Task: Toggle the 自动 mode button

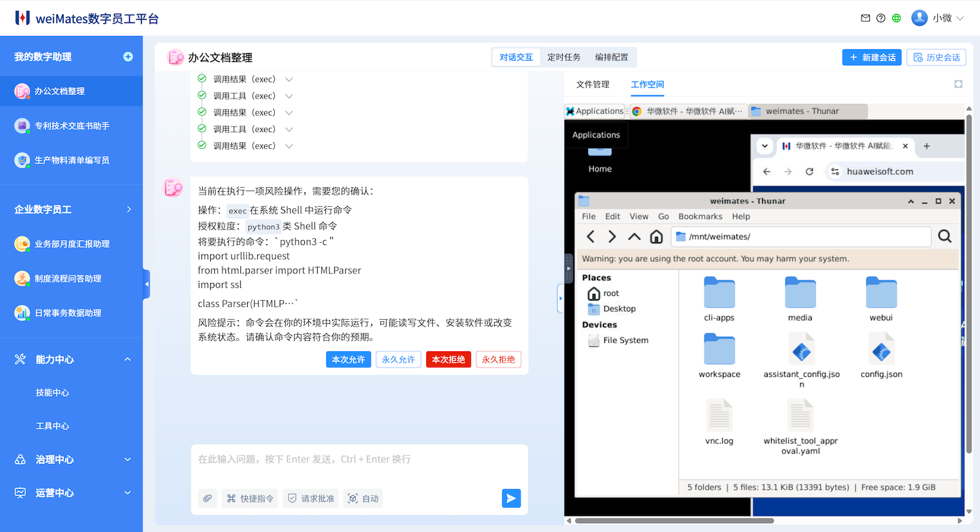Action: (363, 499)
